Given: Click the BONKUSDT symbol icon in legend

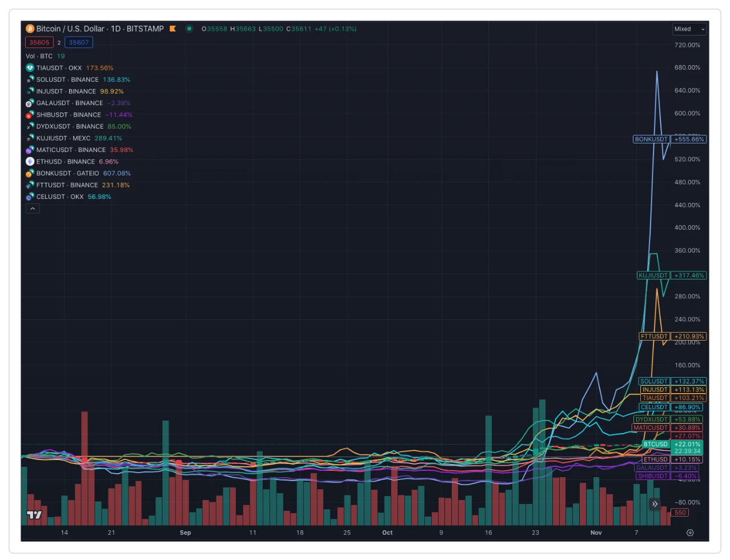Looking at the screenshot, I should [x=30, y=173].
